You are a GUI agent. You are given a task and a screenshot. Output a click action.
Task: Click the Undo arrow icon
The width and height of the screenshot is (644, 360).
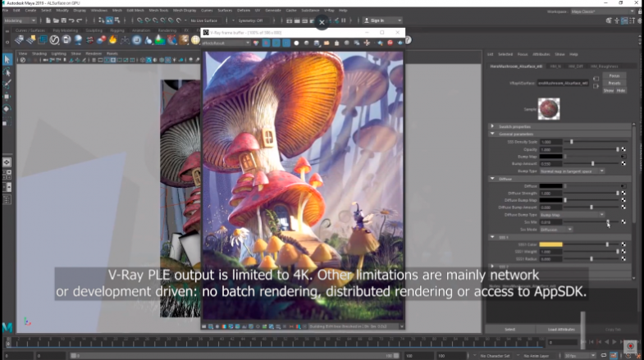pos(71,21)
